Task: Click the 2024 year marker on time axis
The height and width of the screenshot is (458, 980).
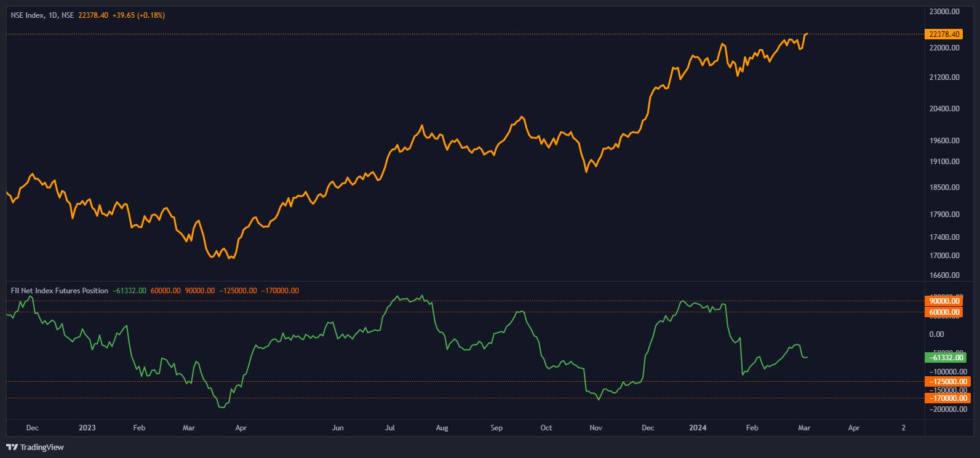Action: [x=698, y=427]
